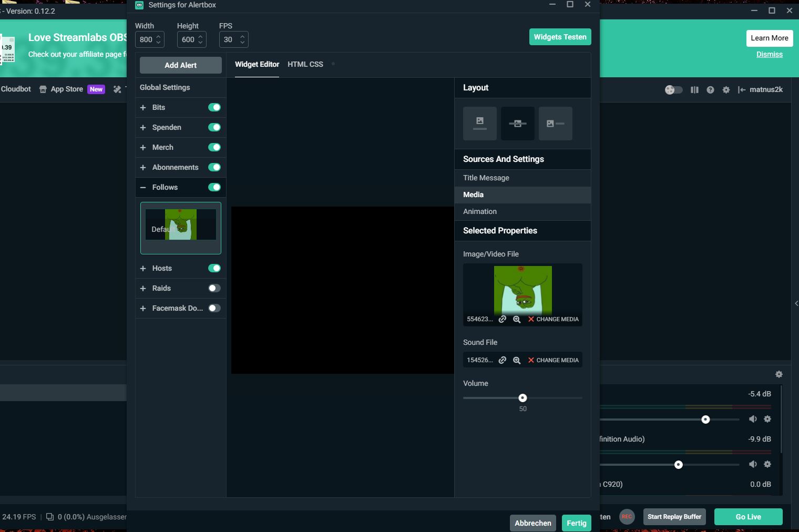Zoom preview of the Image/Video file
The width and height of the screenshot is (799, 532).
click(517, 319)
